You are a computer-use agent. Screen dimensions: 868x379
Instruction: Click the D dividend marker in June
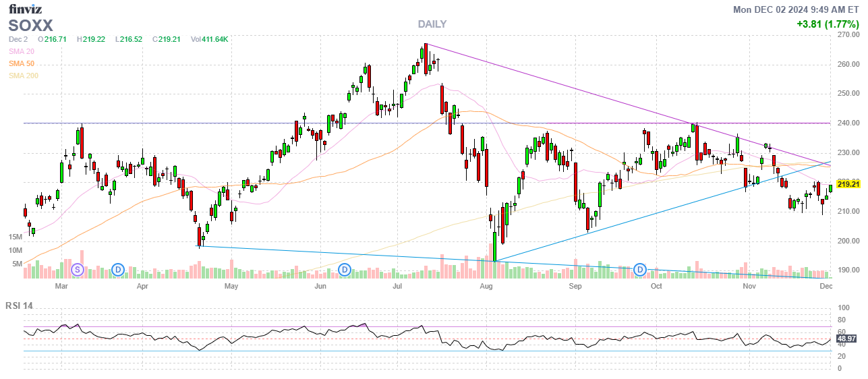345,270
